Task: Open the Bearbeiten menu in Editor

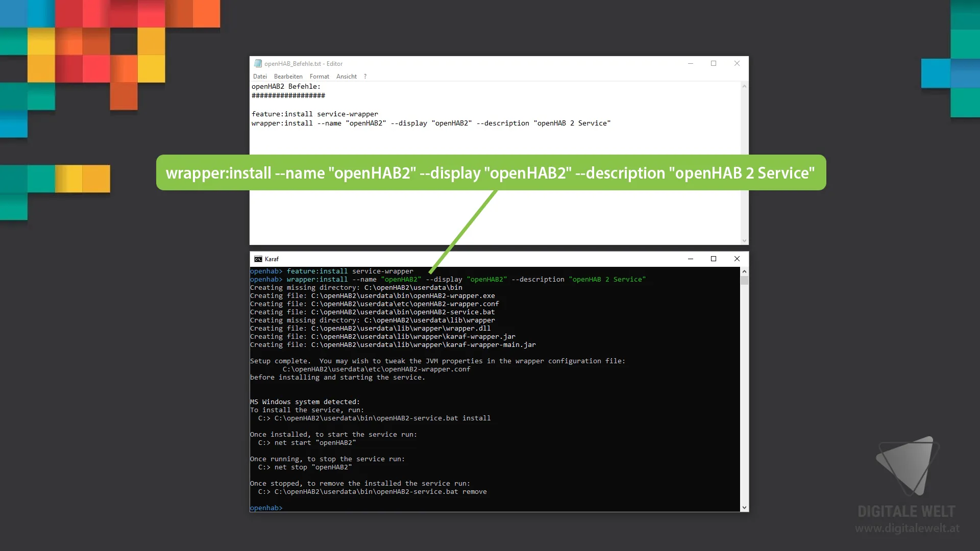Action: [x=288, y=77]
